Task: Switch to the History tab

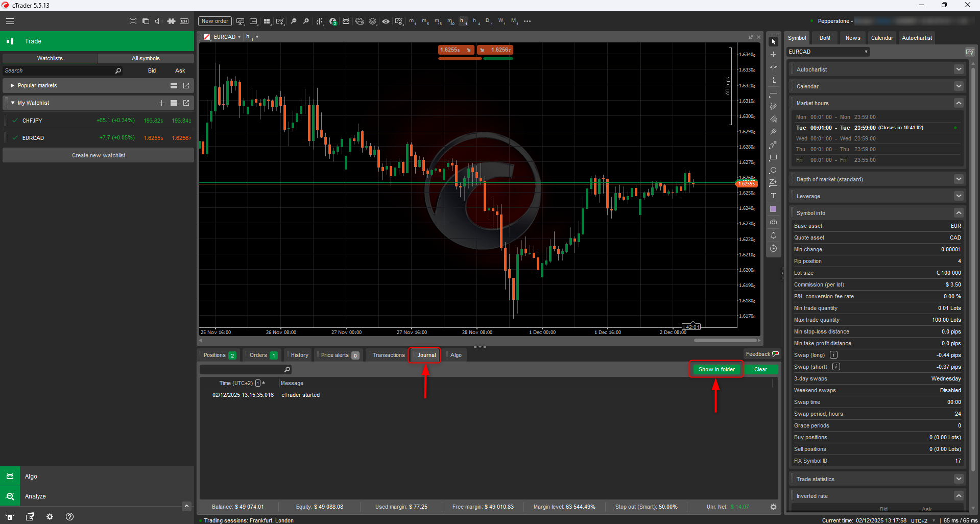Action: click(299, 355)
